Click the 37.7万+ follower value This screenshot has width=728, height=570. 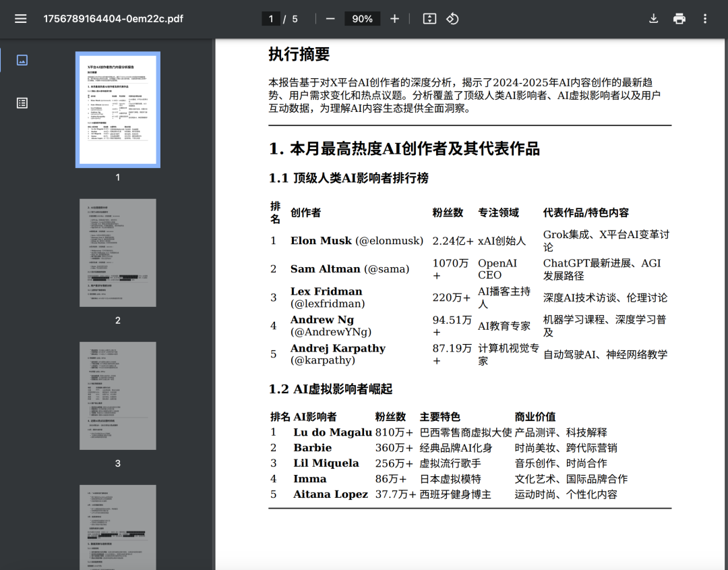click(x=396, y=494)
